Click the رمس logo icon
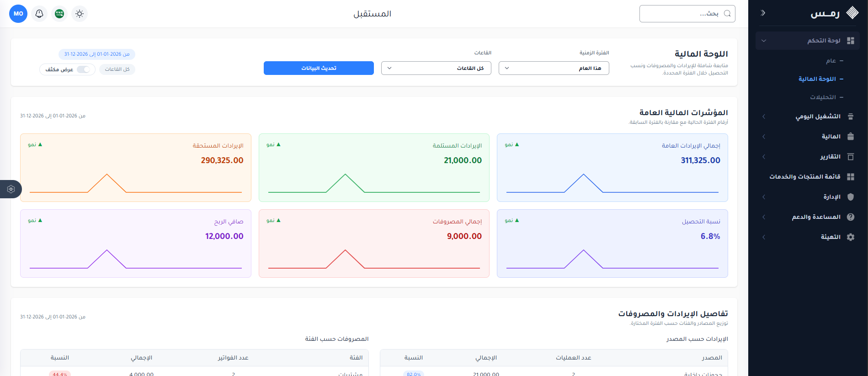The height and width of the screenshot is (376, 868). point(852,13)
